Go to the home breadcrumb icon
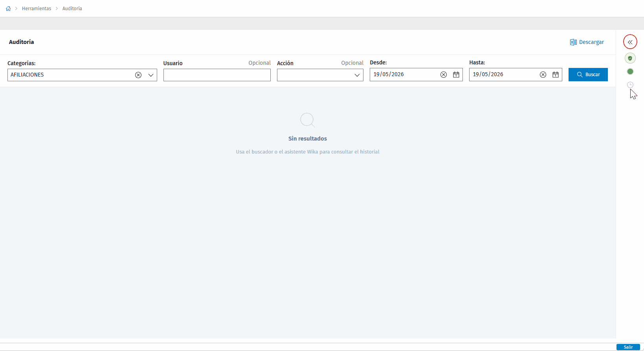The height and width of the screenshot is (351, 644). tap(8, 9)
